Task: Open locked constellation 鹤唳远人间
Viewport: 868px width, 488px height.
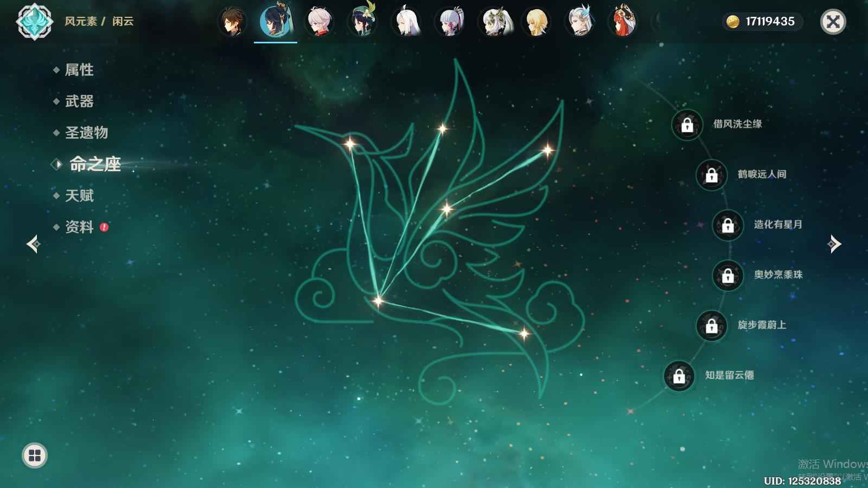Action: coord(712,175)
